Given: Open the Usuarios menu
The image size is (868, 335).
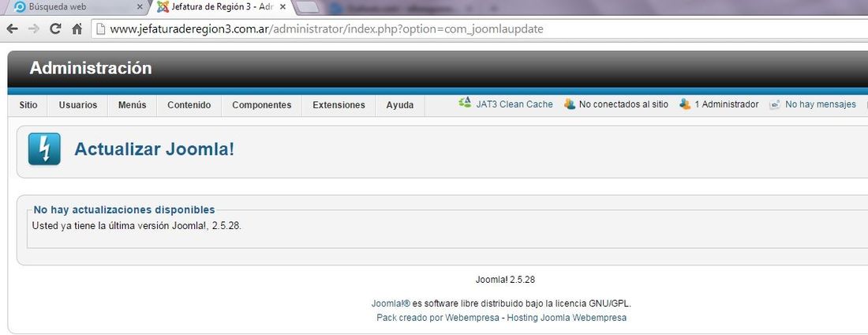Looking at the screenshot, I should 78,105.
